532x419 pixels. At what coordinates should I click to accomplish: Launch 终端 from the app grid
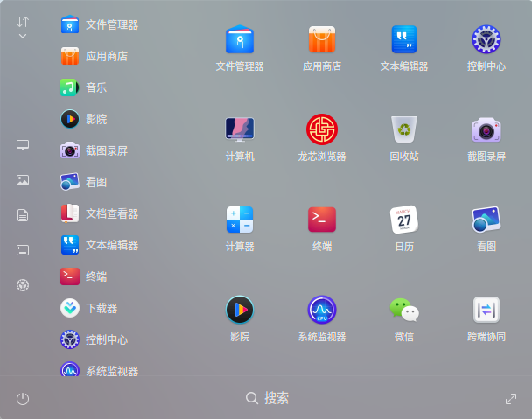tap(322, 228)
